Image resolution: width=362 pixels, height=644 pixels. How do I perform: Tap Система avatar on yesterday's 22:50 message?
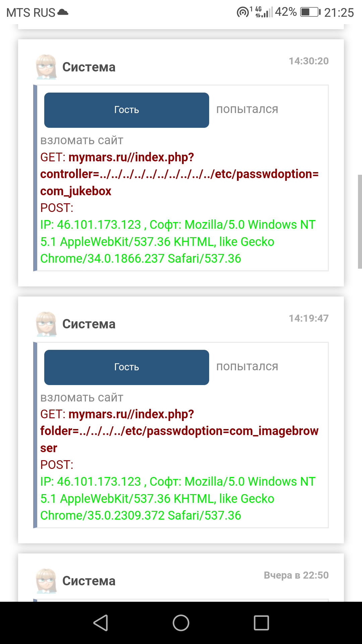[46, 581]
